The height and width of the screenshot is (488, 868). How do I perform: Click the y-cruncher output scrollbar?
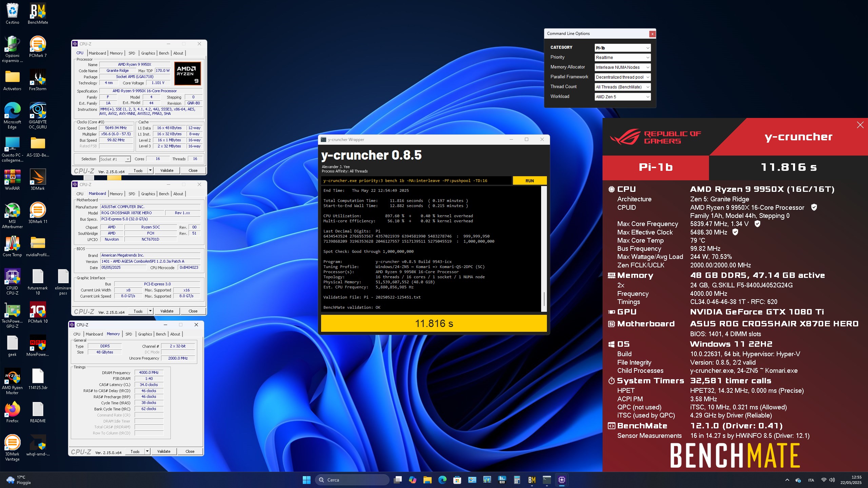pos(544,249)
